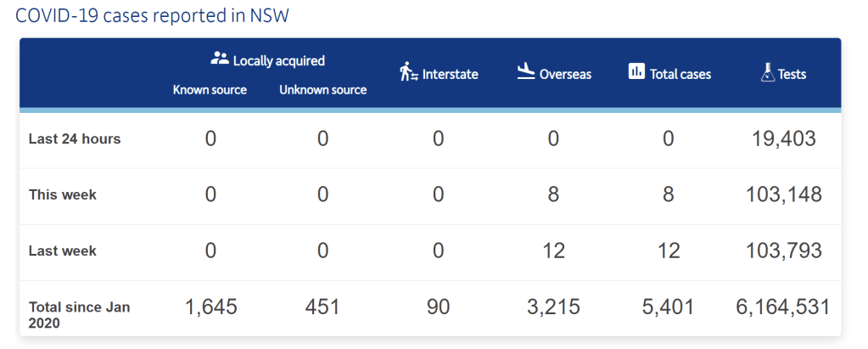Click the This week row label

coord(63,194)
